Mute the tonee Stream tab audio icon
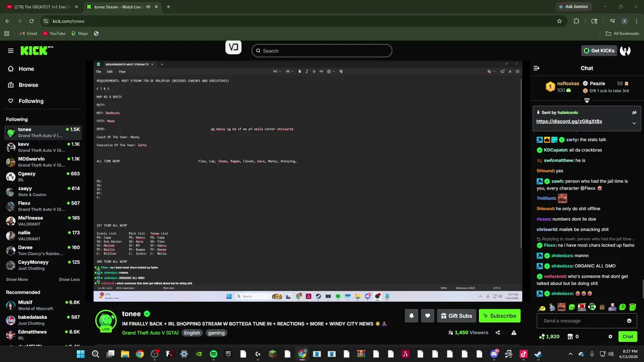Image resolution: width=644 pixels, height=362 pixels. click(148, 7)
